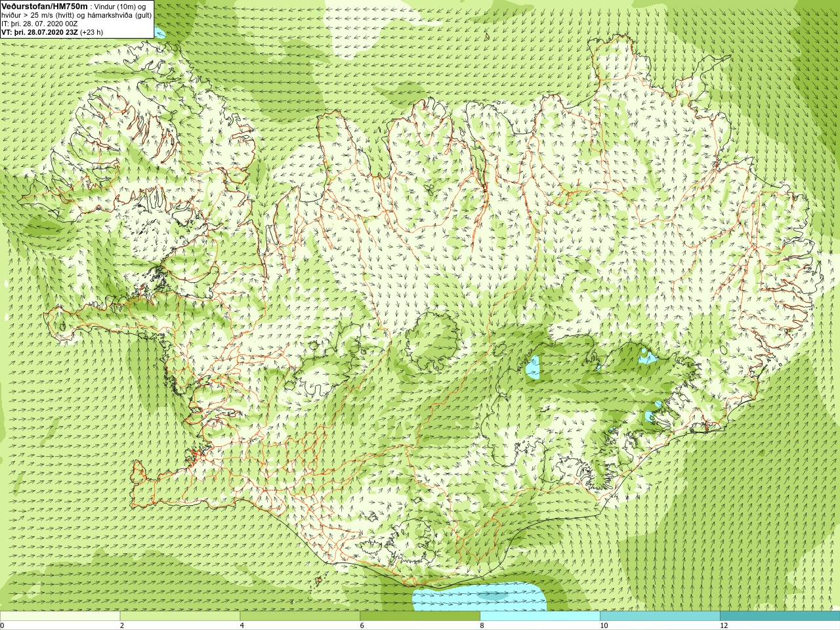Click the legend label '8'

coord(482,625)
